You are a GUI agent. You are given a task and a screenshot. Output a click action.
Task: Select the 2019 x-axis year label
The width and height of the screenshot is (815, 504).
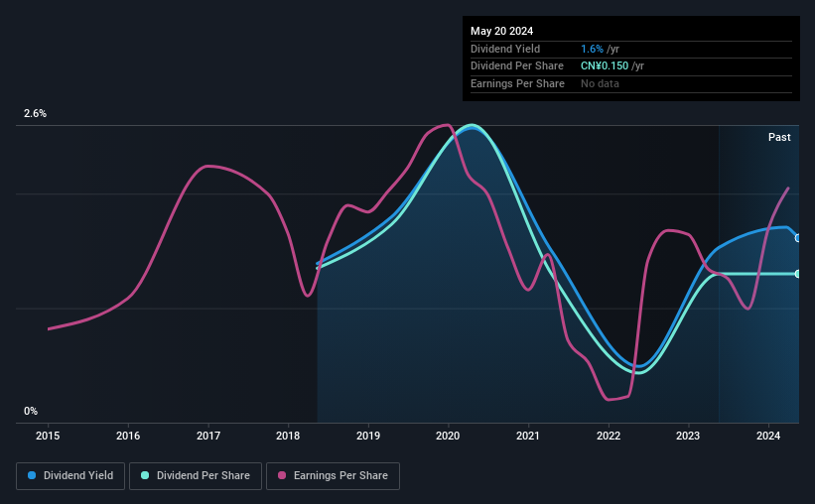[368, 436]
